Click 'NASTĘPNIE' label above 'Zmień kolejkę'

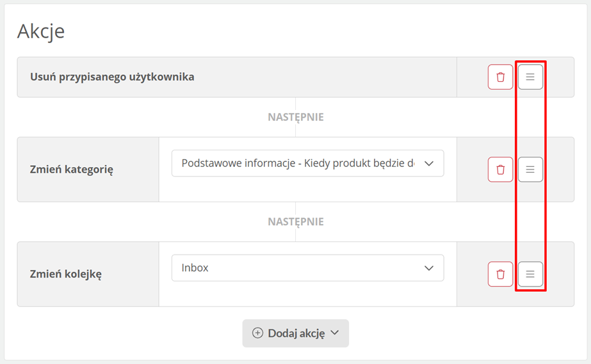296,222
